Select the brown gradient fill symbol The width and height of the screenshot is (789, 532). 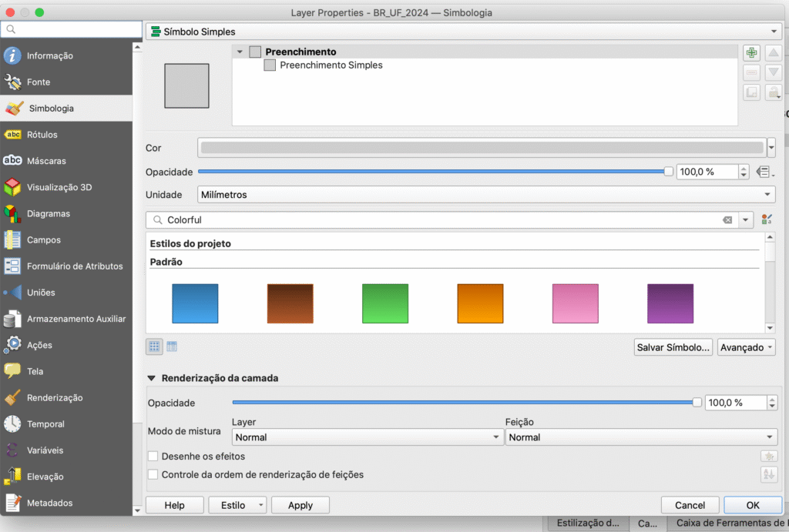[290, 303]
